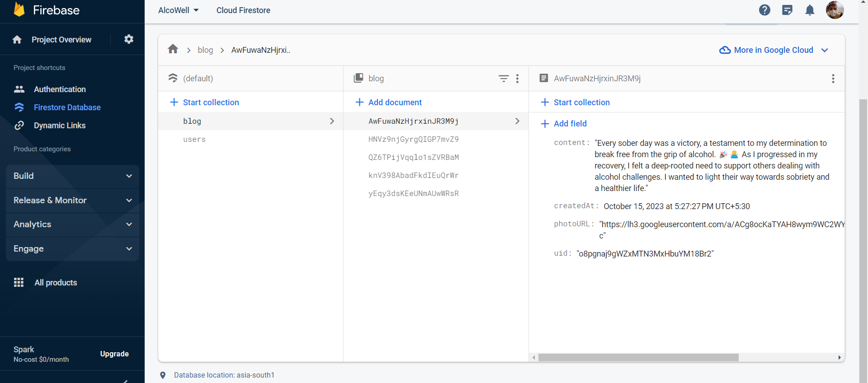Image resolution: width=868 pixels, height=383 pixels.
Task: Expand the Build category
Action: coord(72,176)
